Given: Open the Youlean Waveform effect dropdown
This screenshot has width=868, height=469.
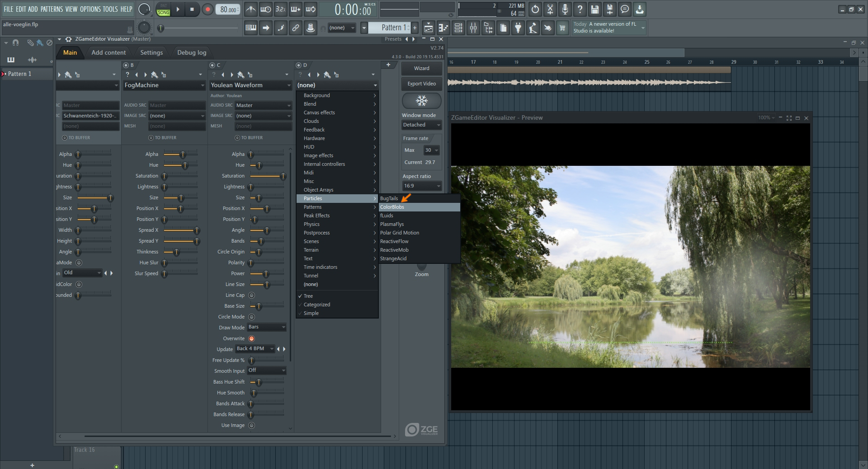Looking at the screenshot, I should [251, 85].
